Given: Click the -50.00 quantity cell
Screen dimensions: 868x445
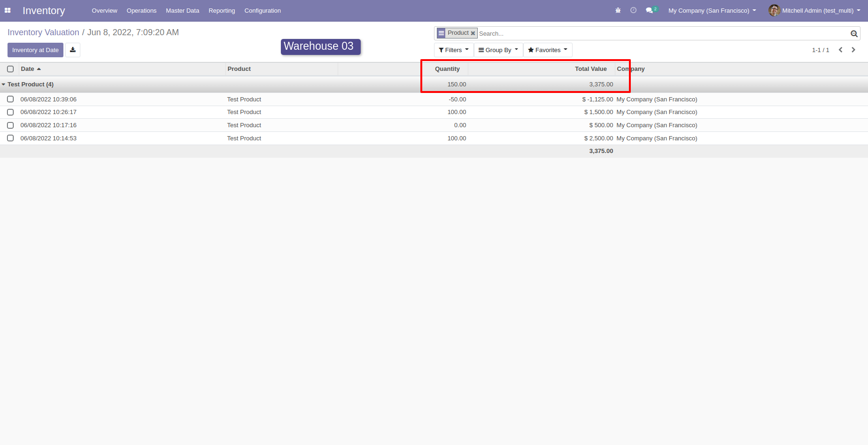Looking at the screenshot, I should click(457, 99).
